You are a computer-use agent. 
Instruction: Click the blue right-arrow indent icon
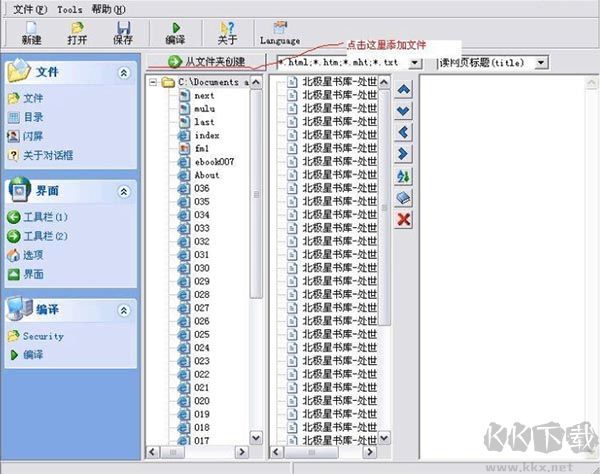coord(404,154)
